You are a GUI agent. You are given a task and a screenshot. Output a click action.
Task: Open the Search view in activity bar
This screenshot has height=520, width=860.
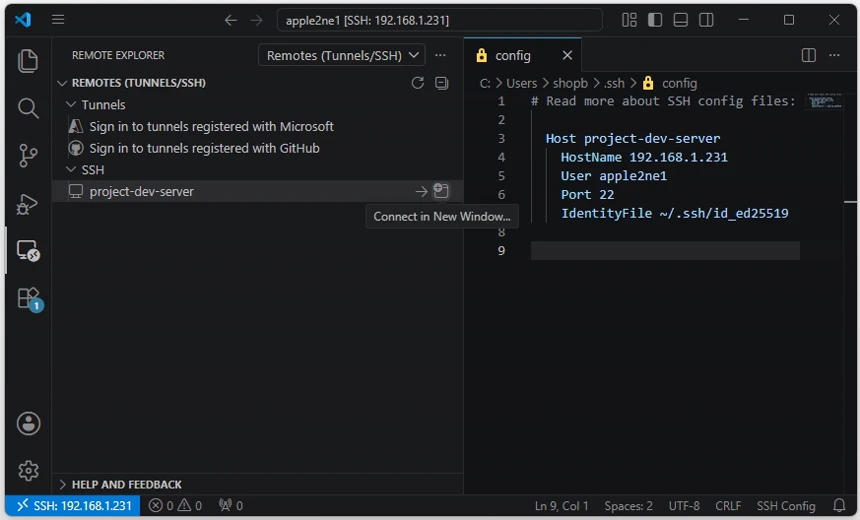click(28, 108)
